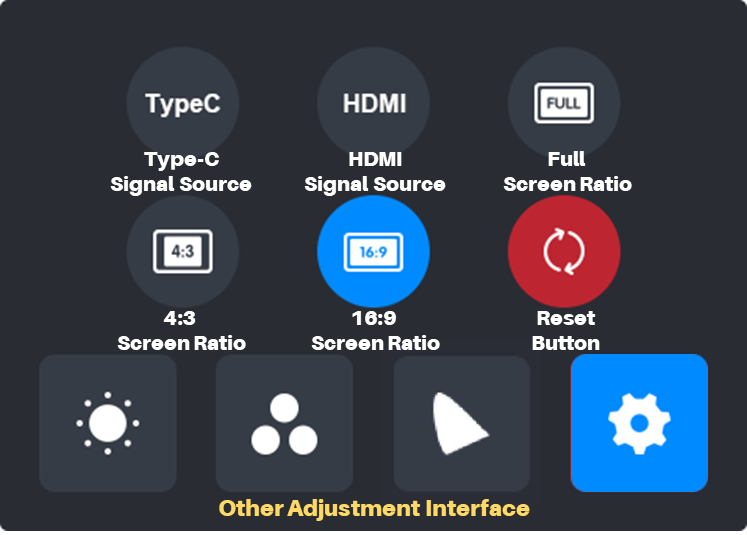The height and width of the screenshot is (535, 747).
Task: Click the sun icon's center disc
Action: click(x=108, y=423)
